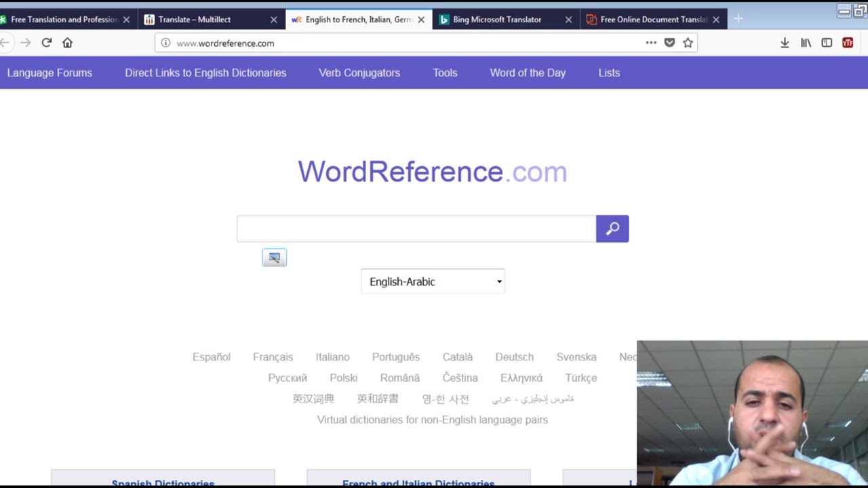The height and width of the screenshot is (488, 868).
Task: Open the Language Forums menu
Action: [50, 73]
